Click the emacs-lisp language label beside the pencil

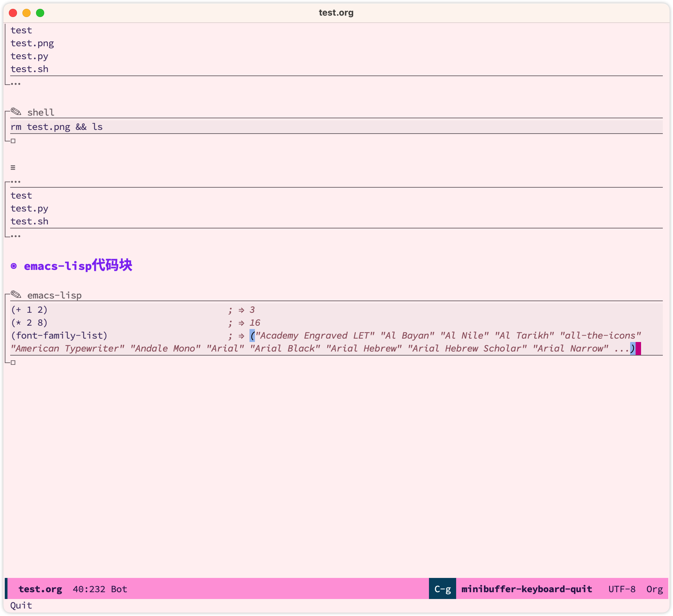(x=54, y=295)
